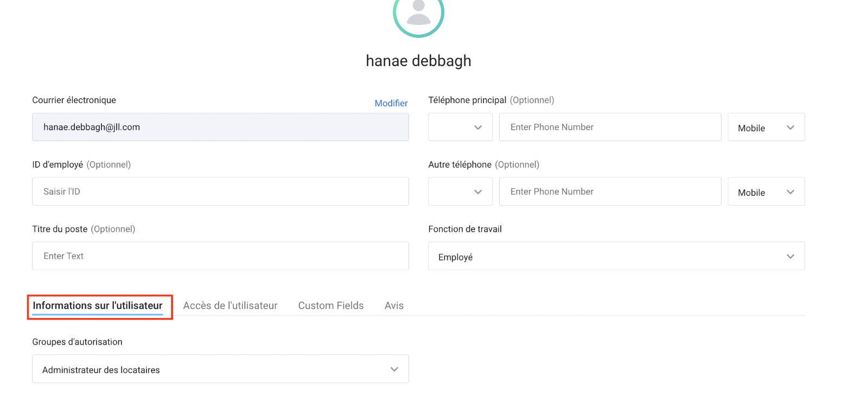868x407 pixels.
Task: Expand country code dropdown for Autre téléphone
Action: click(x=460, y=192)
